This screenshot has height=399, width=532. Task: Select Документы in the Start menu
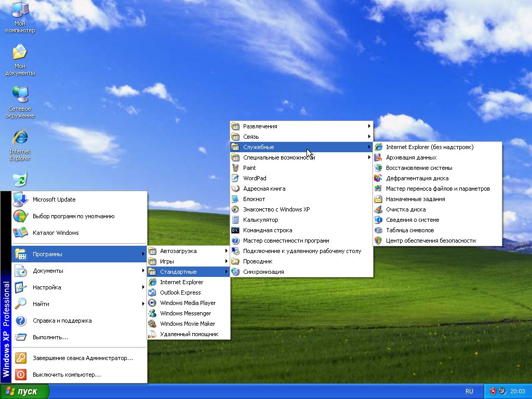coord(48,271)
